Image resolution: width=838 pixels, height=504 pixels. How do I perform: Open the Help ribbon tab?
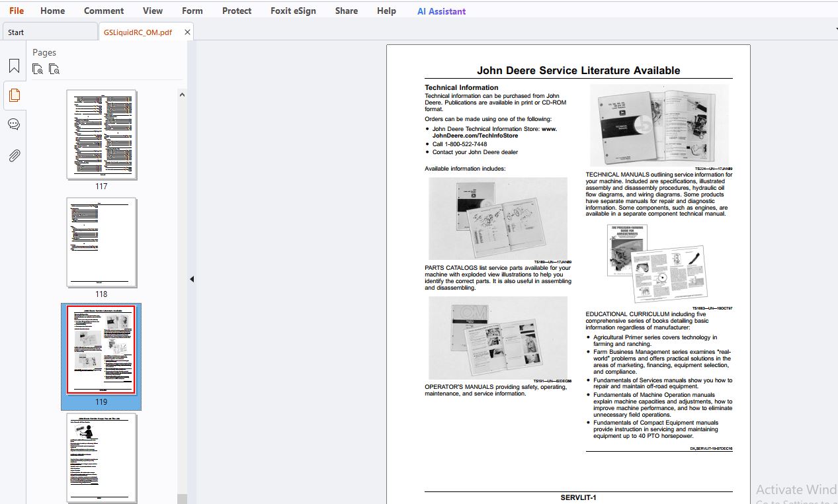[386, 11]
